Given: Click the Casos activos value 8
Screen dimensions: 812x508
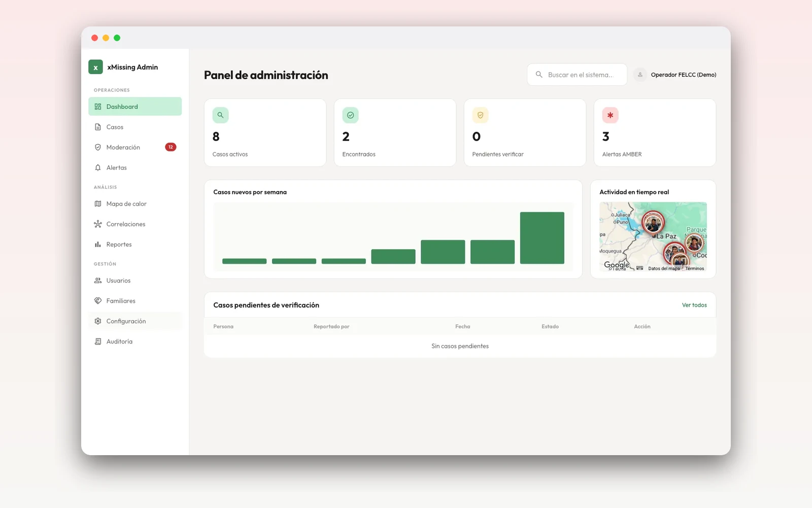Looking at the screenshot, I should coord(216,137).
